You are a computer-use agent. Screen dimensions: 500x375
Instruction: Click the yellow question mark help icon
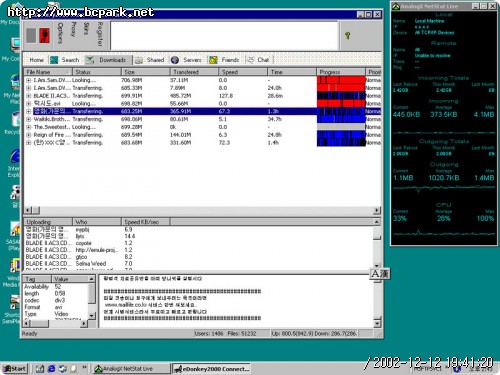(x=348, y=35)
